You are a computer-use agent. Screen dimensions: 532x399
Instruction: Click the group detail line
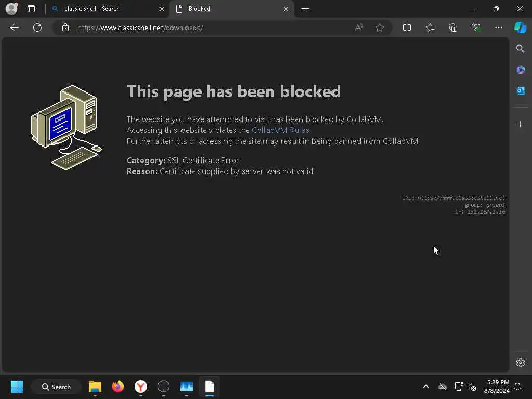tap(485, 205)
